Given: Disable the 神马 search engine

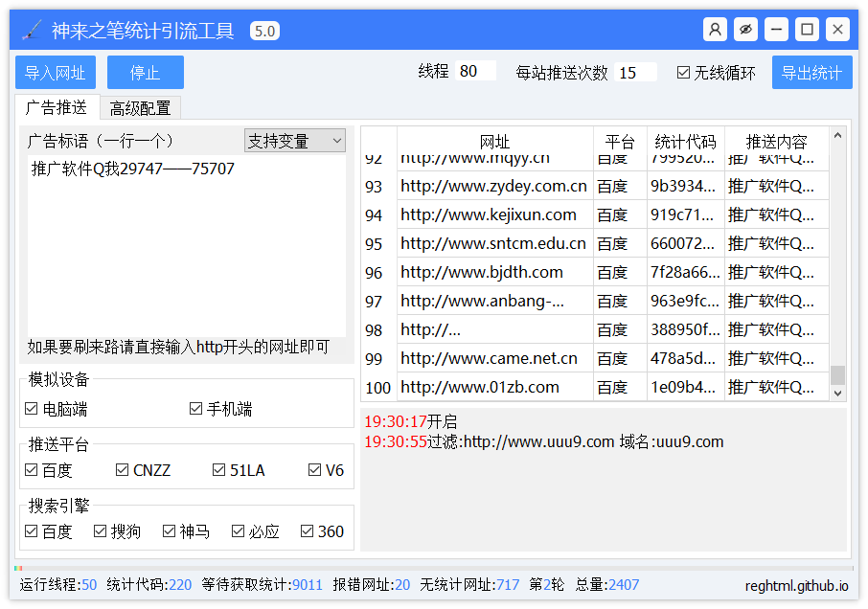Looking at the screenshot, I should point(168,530).
